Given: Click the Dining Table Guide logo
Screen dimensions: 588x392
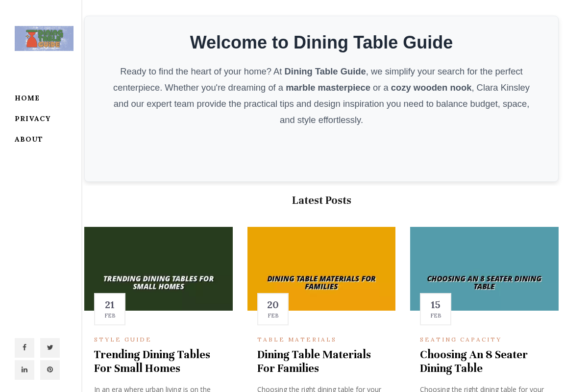Looking at the screenshot, I should click(44, 38).
